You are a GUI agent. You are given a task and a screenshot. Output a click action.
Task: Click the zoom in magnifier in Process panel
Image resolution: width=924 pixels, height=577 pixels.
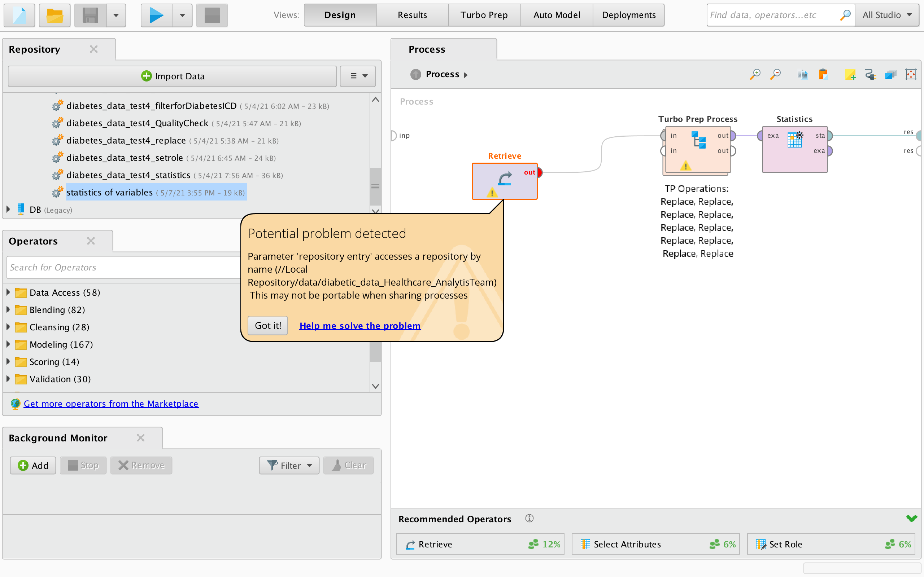coord(755,74)
